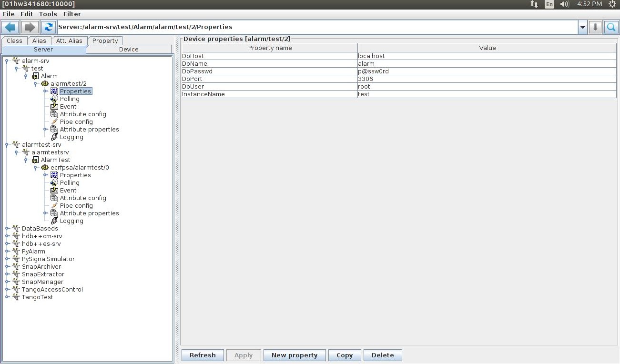620x364 pixels.
Task: Open the File menu
Action: click(x=9, y=14)
